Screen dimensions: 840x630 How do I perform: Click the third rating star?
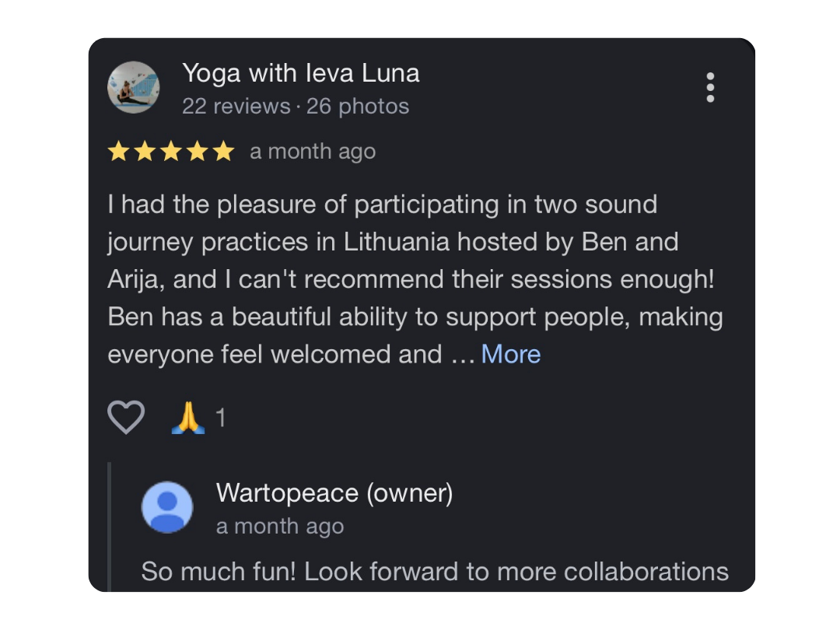[171, 152]
